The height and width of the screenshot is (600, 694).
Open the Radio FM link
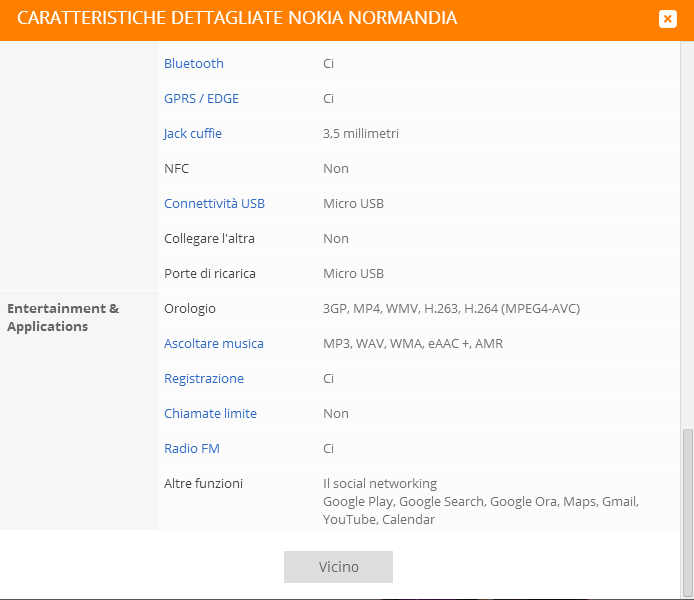click(192, 448)
